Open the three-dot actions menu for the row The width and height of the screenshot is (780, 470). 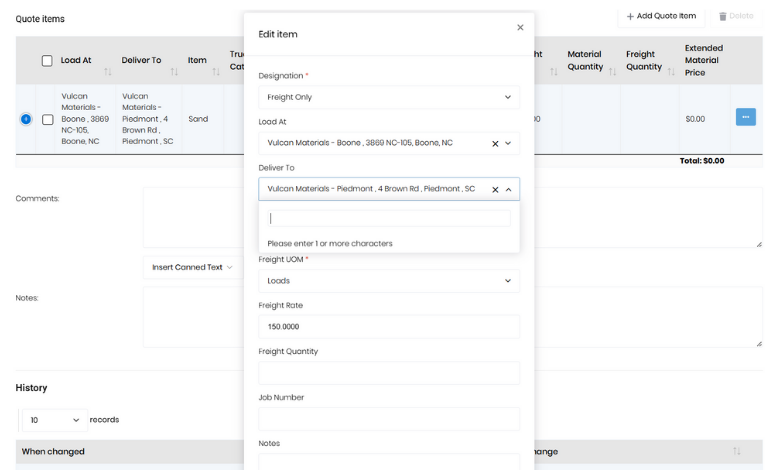coord(745,117)
